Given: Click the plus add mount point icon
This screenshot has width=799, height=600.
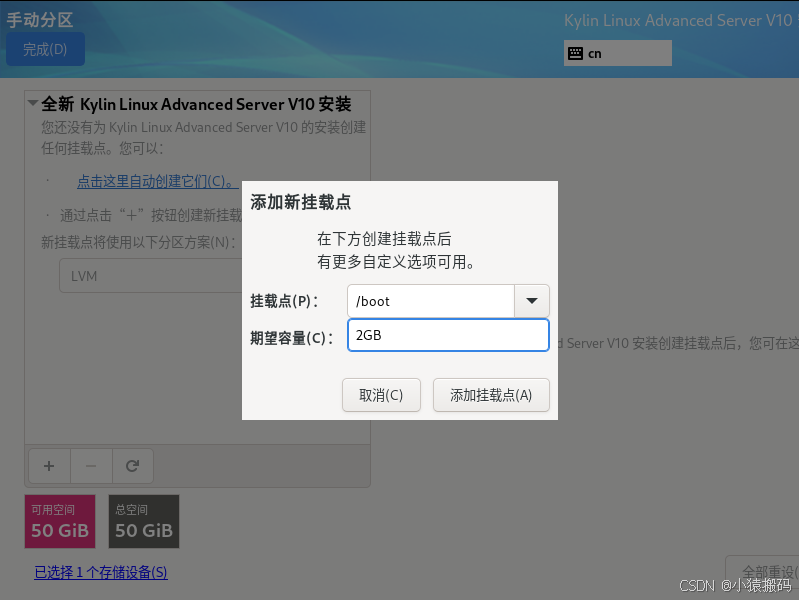Looking at the screenshot, I should click(49, 466).
